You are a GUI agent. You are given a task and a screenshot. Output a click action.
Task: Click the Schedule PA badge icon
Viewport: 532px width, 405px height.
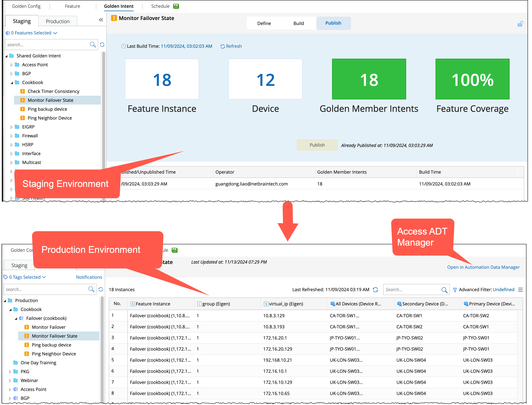click(x=176, y=6)
